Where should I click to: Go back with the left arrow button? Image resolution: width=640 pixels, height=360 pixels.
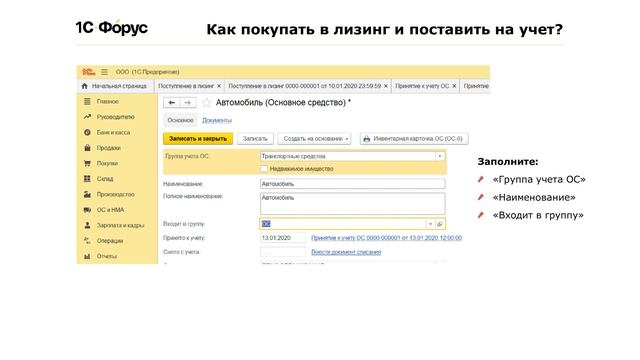pos(172,102)
